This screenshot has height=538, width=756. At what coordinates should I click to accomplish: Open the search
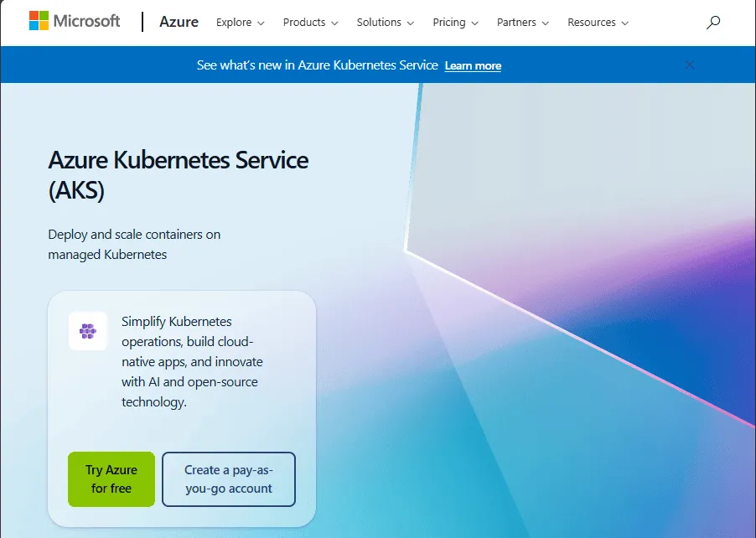click(x=712, y=23)
